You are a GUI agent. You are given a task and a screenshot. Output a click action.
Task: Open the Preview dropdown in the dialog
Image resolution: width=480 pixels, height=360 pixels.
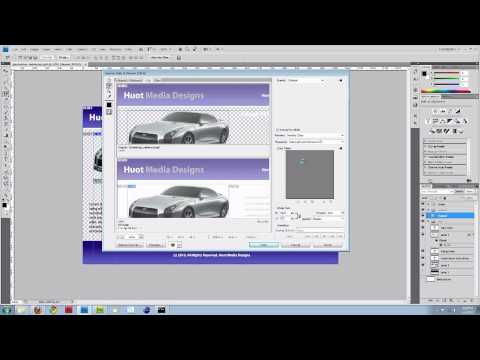(x=315, y=135)
